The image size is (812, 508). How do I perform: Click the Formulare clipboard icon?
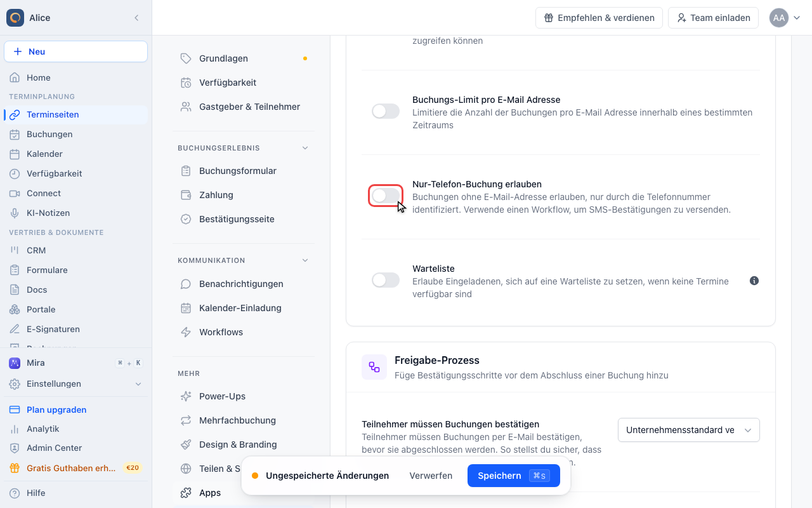coord(15,270)
